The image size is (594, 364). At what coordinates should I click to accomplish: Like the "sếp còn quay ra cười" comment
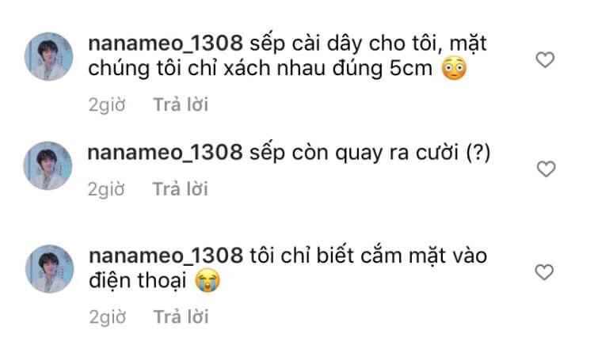[x=546, y=169]
